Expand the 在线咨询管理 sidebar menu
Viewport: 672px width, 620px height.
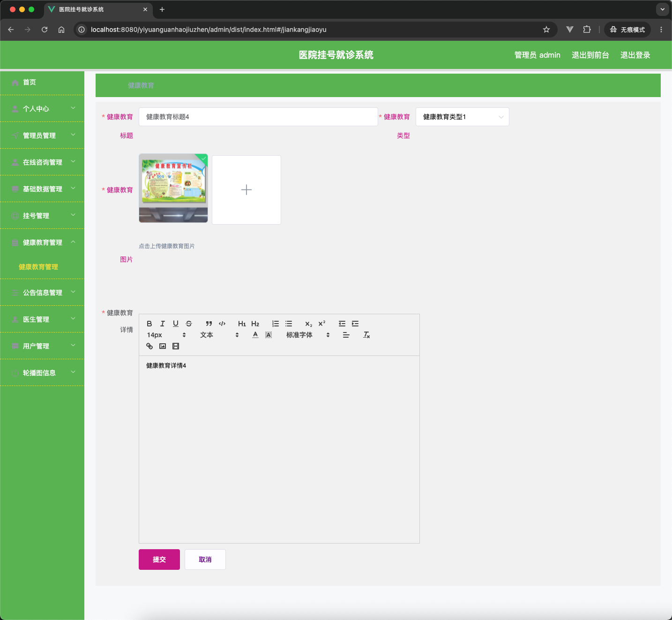point(42,162)
